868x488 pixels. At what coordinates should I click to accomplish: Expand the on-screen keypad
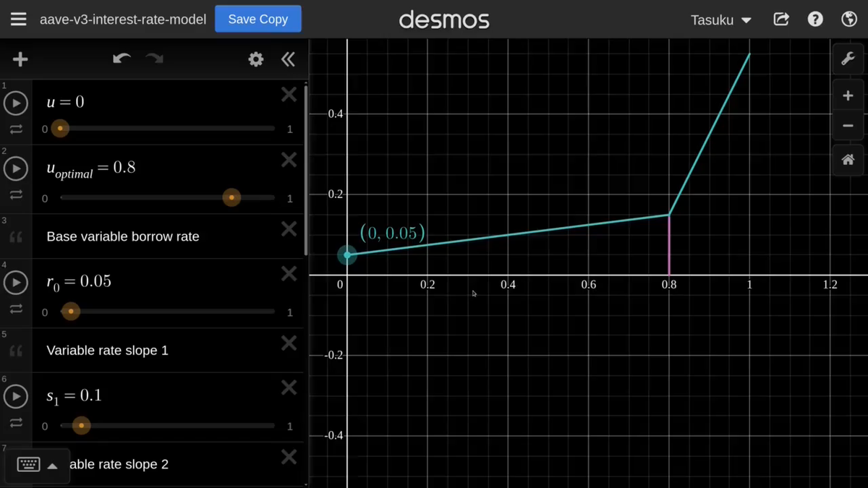click(38, 464)
